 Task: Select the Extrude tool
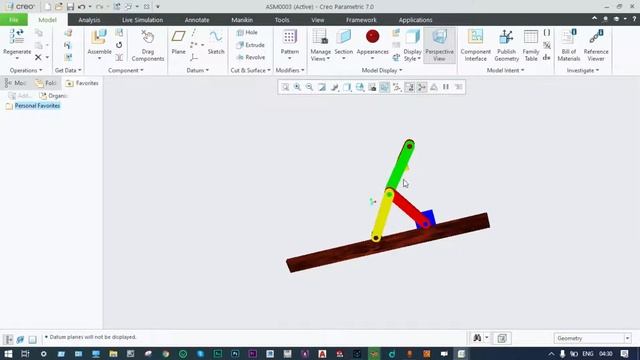tap(251, 45)
